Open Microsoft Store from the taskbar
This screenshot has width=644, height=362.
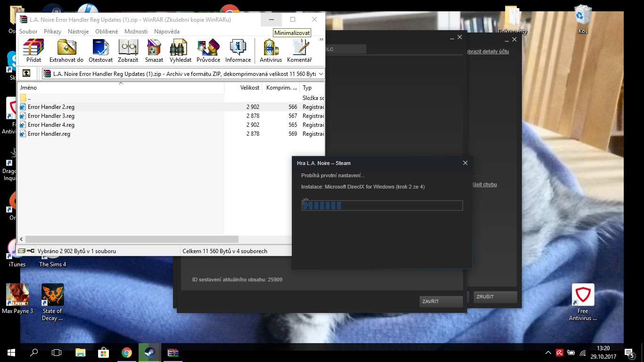pos(104,352)
